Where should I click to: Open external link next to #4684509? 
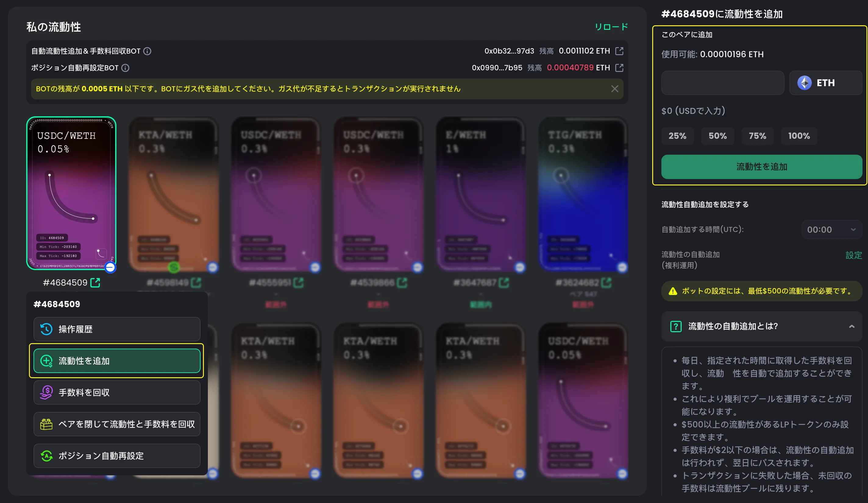(x=95, y=283)
